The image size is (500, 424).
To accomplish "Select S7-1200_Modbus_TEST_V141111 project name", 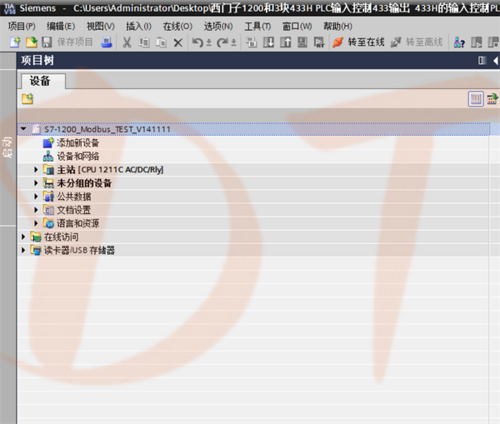I will click(107, 129).
